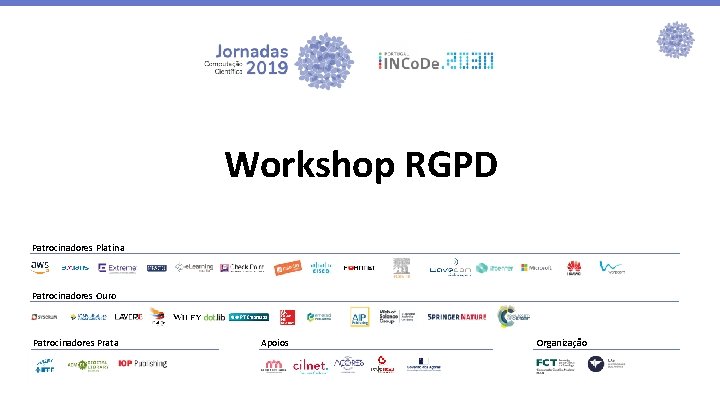
Task: Click the LAVERE logo
Action: click(129, 317)
